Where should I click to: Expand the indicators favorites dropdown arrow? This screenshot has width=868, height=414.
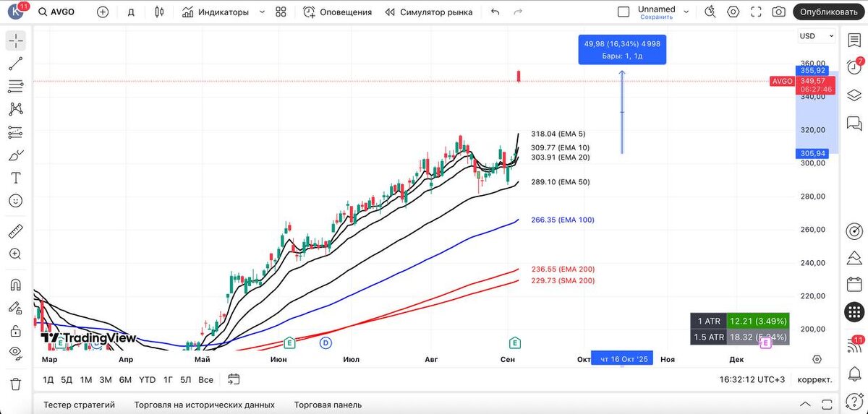point(262,12)
